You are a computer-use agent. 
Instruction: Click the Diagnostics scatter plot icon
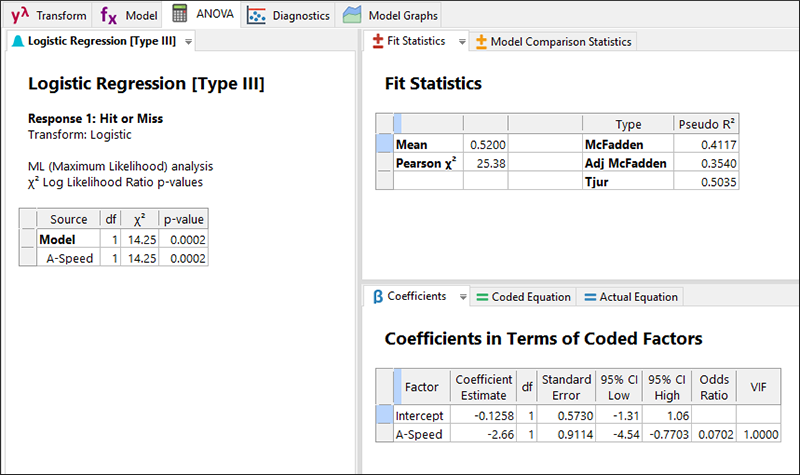point(257,16)
